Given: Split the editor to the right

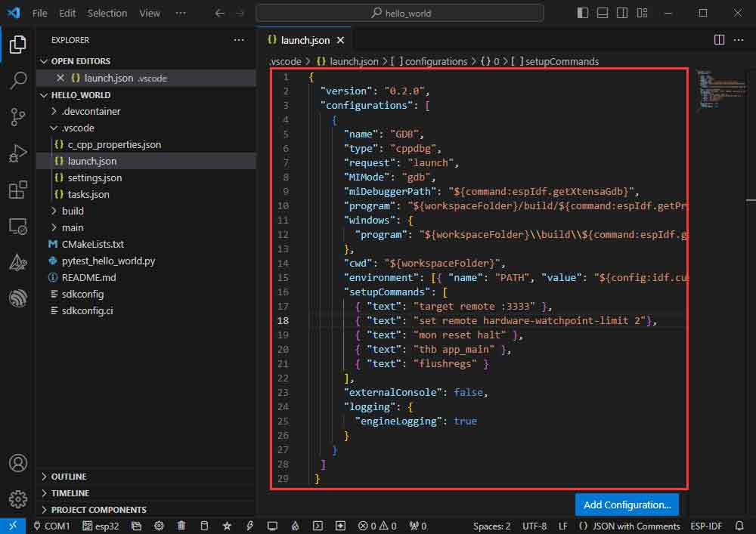Looking at the screenshot, I should pos(719,40).
